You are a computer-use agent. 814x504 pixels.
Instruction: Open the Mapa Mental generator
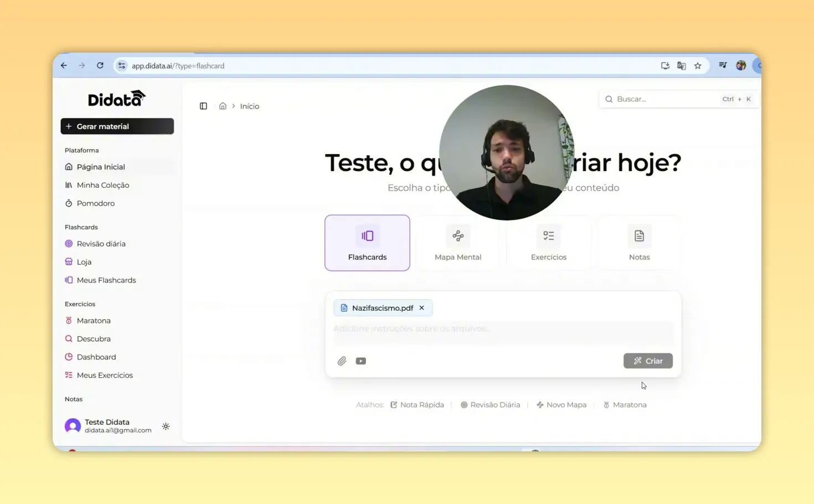458,243
